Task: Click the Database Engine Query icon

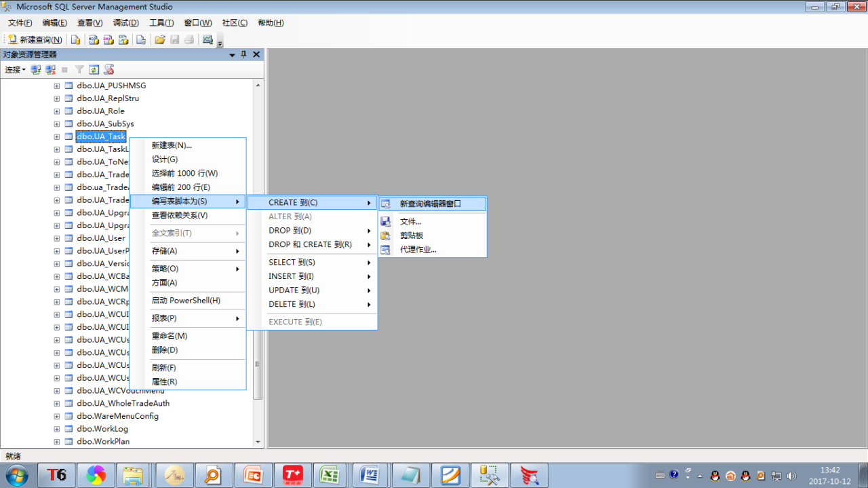Action: coord(76,40)
